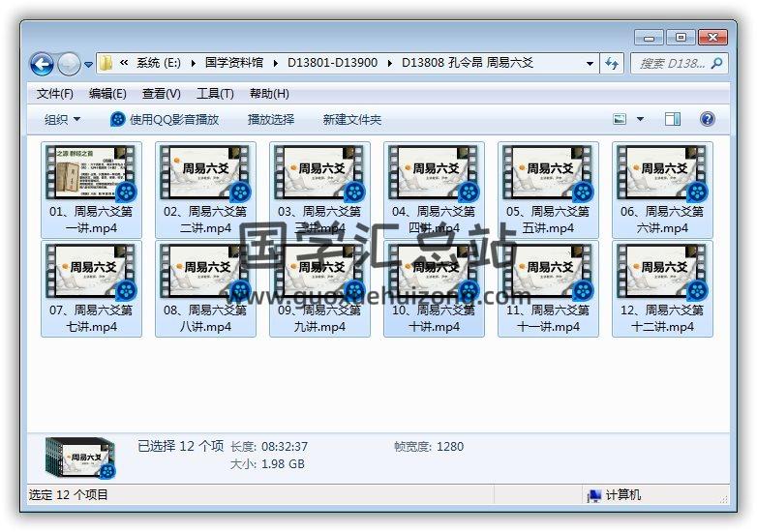Open the 编辑(E) menu
The height and width of the screenshot is (532, 757).
[x=107, y=94]
